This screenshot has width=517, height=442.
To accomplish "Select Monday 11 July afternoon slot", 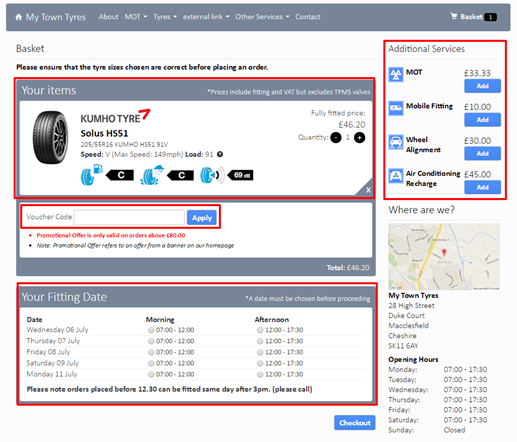I will click(x=260, y=375).
